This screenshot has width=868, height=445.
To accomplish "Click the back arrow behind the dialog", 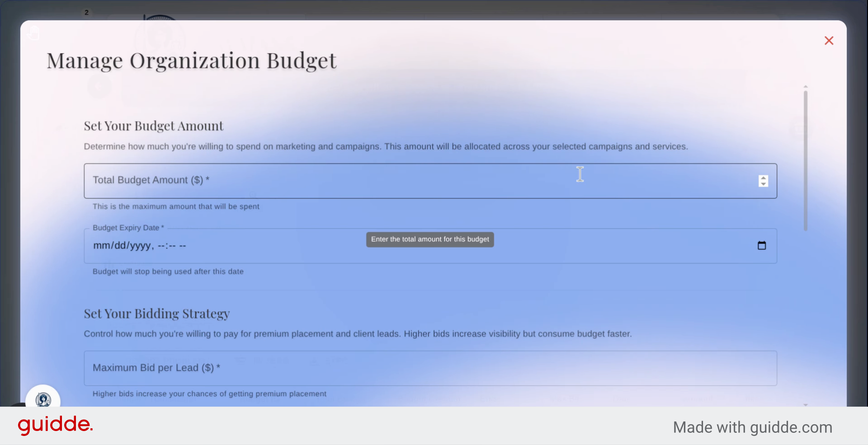I will click(x=99, y=86).
